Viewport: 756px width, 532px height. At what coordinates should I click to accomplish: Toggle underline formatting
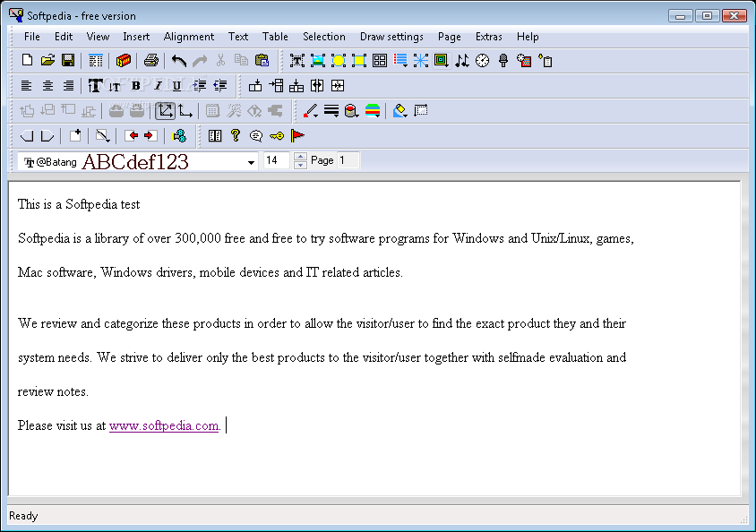176,86
